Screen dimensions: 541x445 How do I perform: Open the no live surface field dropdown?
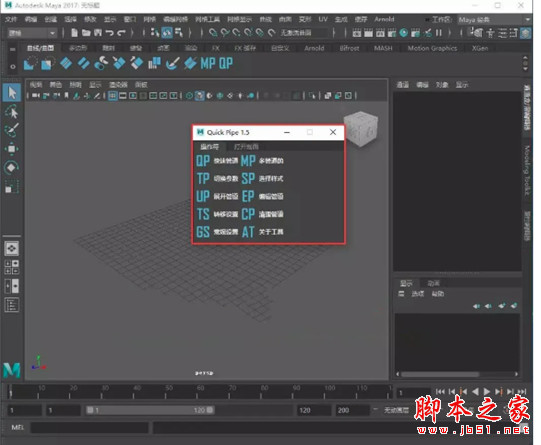[304, 33]
